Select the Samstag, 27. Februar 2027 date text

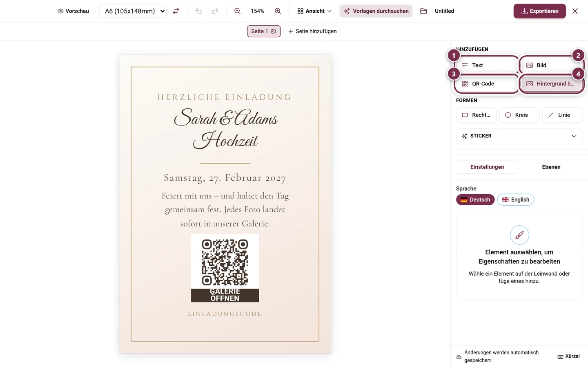pyautogui.click(x=225, y=178)
